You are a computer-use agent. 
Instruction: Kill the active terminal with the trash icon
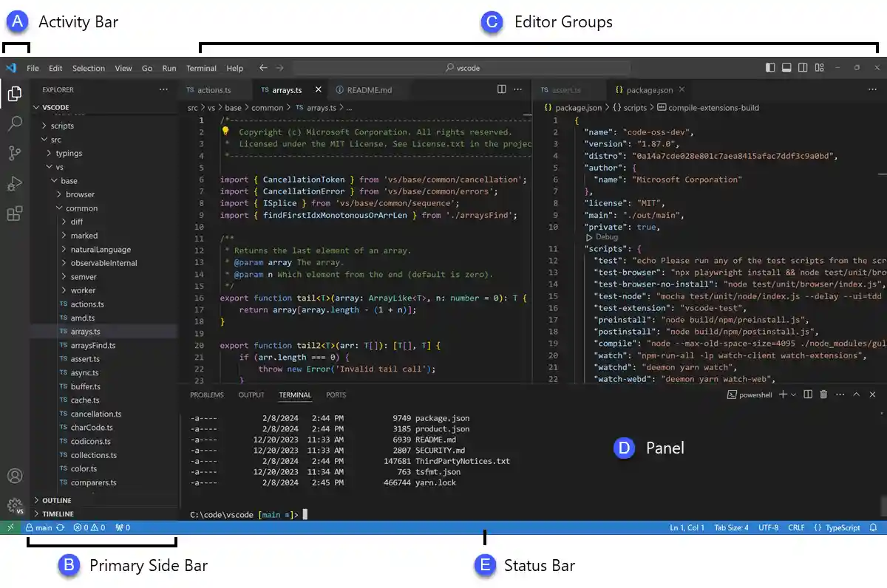pyautogui.click(x=823, y=394)
